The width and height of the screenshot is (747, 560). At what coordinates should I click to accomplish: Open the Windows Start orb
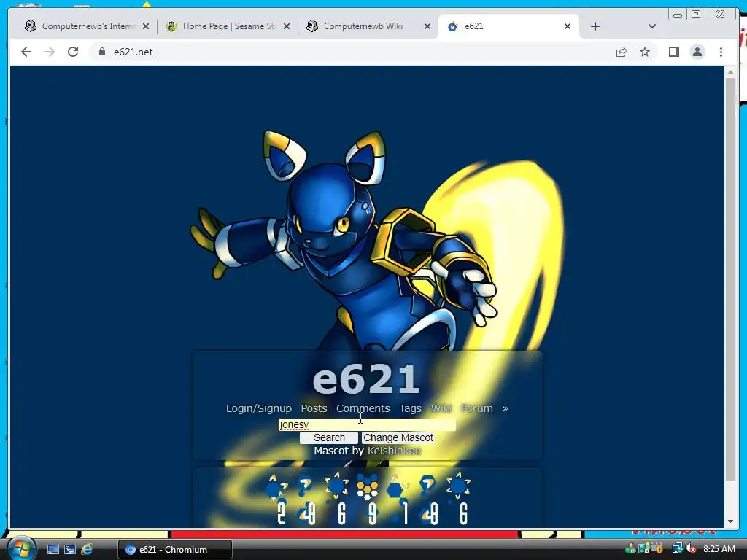click(x=21, y=548)
